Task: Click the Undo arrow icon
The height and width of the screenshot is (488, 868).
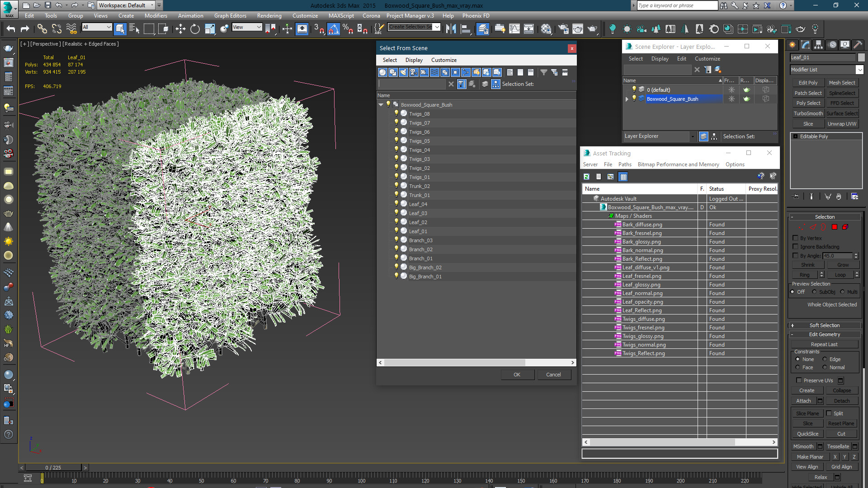Action: [10, 29]
